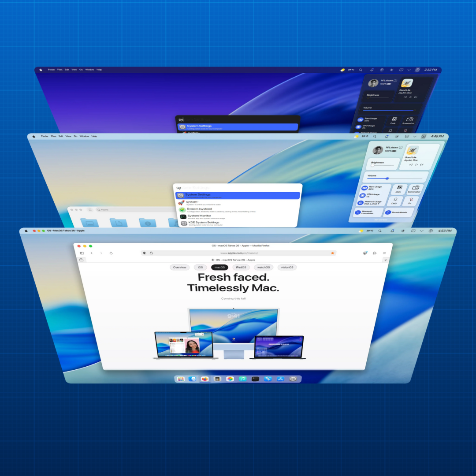476x476 pixels.
Task: Switch to the iPadOS pill tab
Action: [x=241, y=268]
